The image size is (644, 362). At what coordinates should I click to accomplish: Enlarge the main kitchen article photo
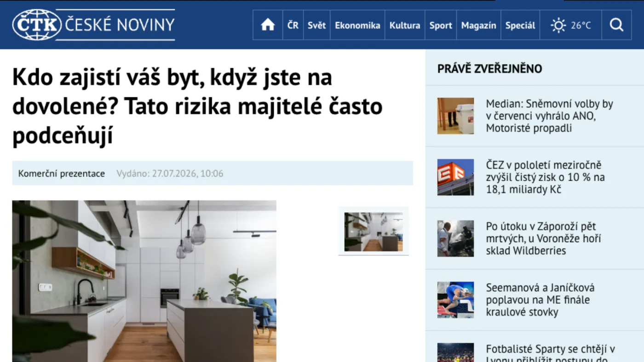(144, 281)
